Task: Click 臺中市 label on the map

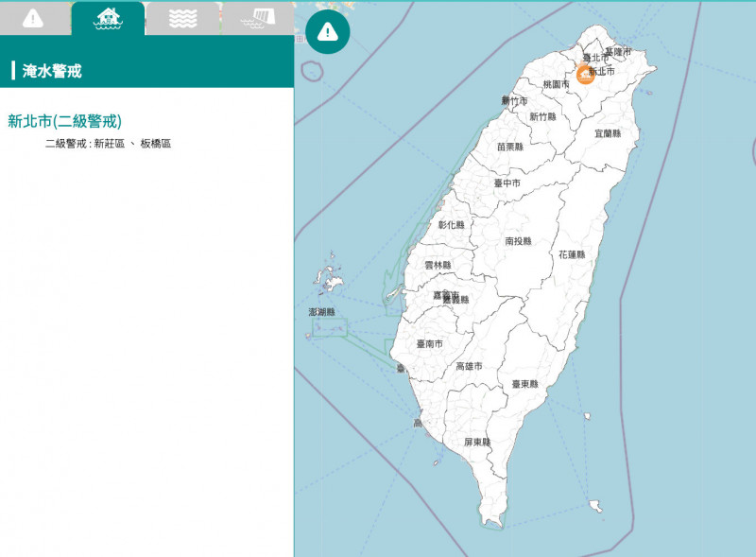Action: click(x=507, y=183)
